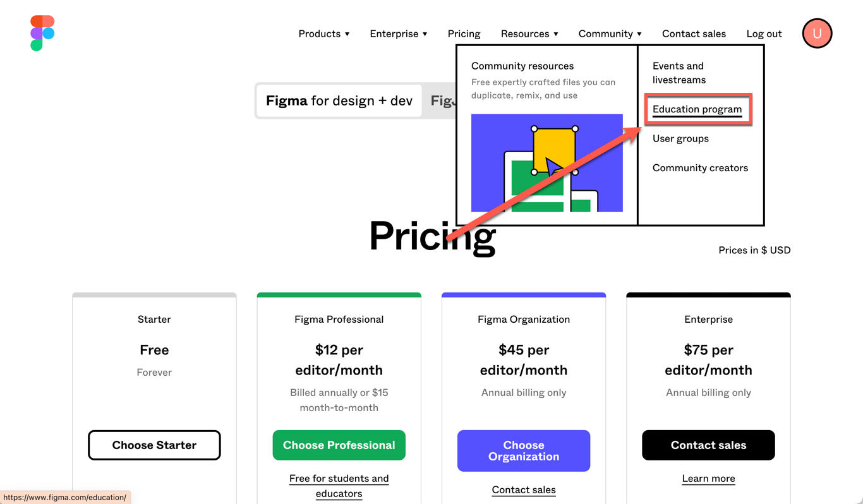This screenshot has width=863, height=504.
Task: Open the Free for students and educators link
Action: pos(339,486)
